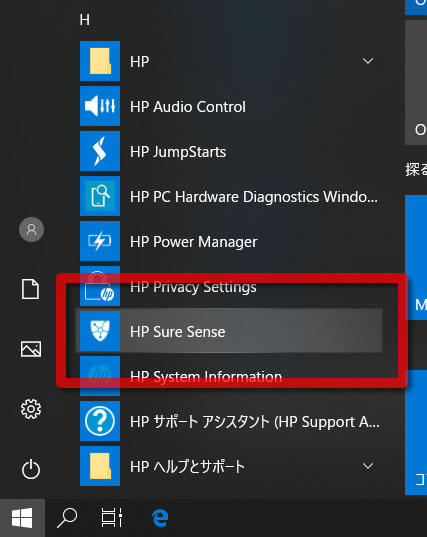Launch HP JumpStarts lightning icon
The width and height of the screenshot is (427, 537).
100,151
